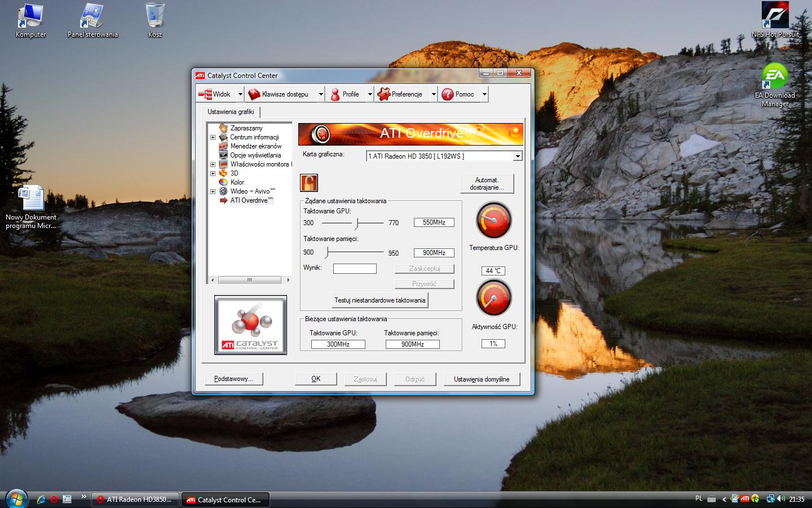Select Menedżer ekranów in the tree

255,146
